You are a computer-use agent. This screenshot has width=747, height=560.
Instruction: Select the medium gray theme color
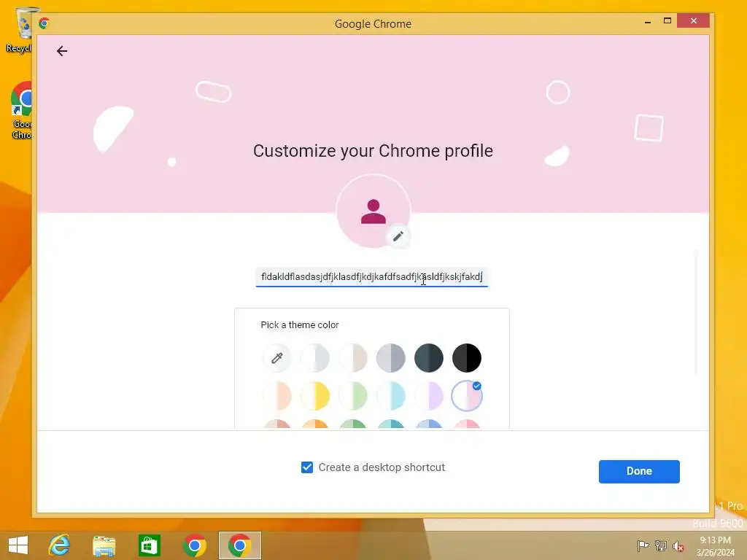click(391, 357)
